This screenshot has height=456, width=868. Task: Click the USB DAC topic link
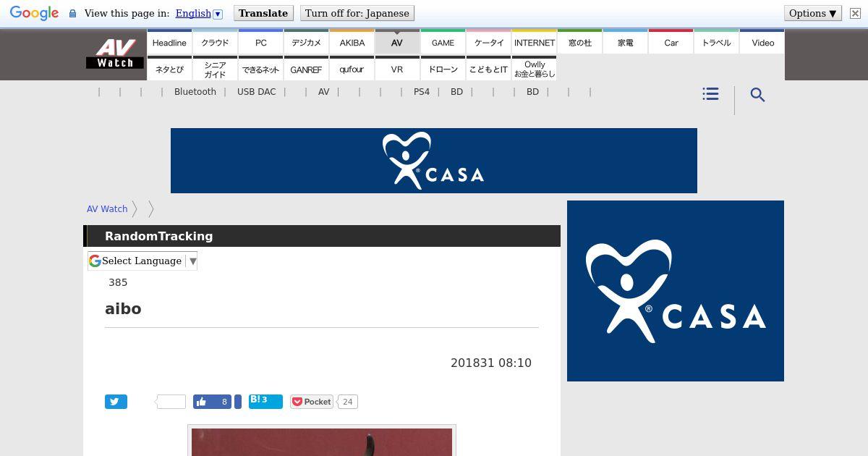click(x=257, y=92)
